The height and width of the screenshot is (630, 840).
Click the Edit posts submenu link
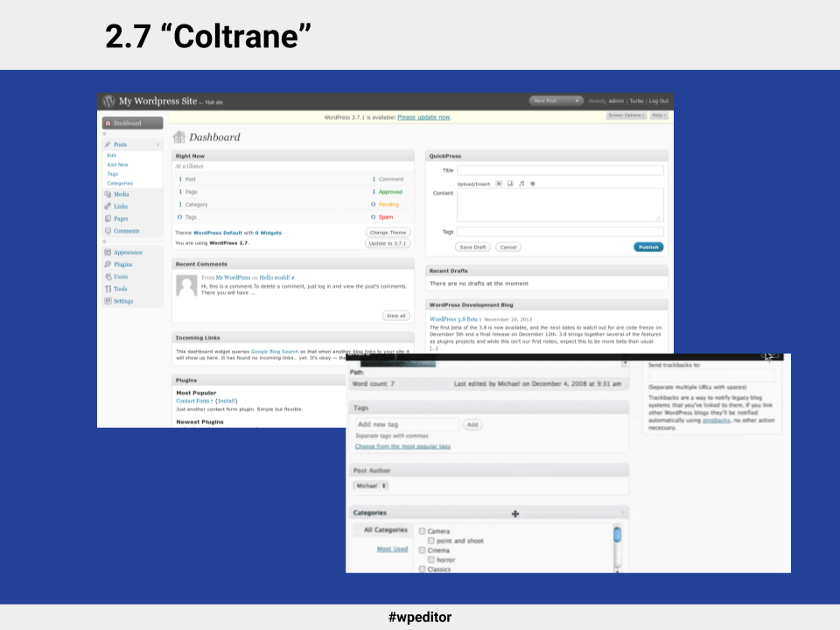tap(111, 156)
